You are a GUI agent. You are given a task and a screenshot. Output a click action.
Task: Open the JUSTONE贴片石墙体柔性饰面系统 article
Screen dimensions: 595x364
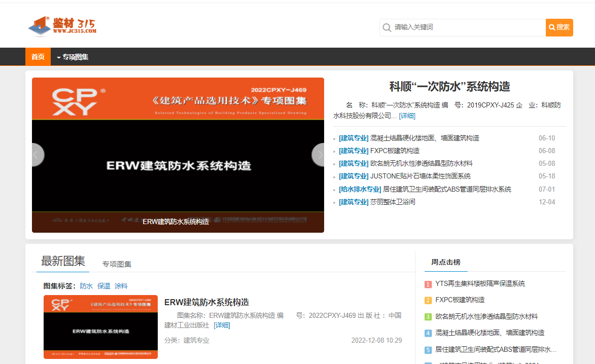(421, 176)
